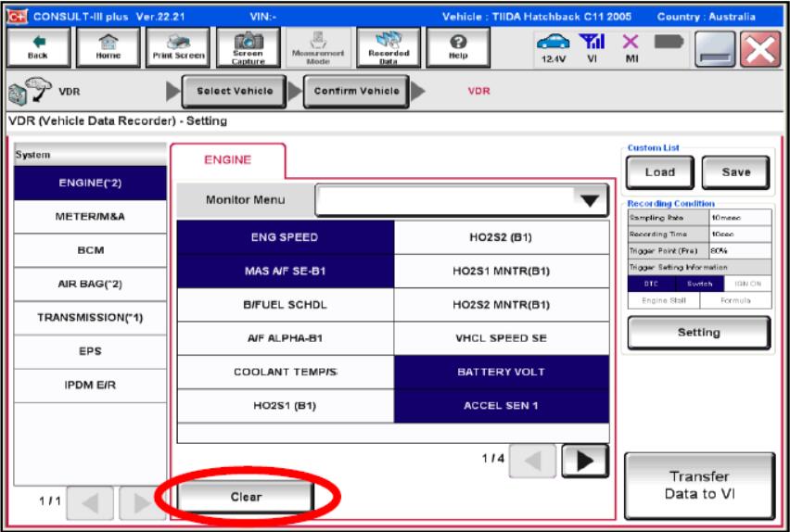Image resolution: width=790 pixels, height=532 pixels.
Task: Go to Confirm Vehicle step
Action: coord(356,91)
